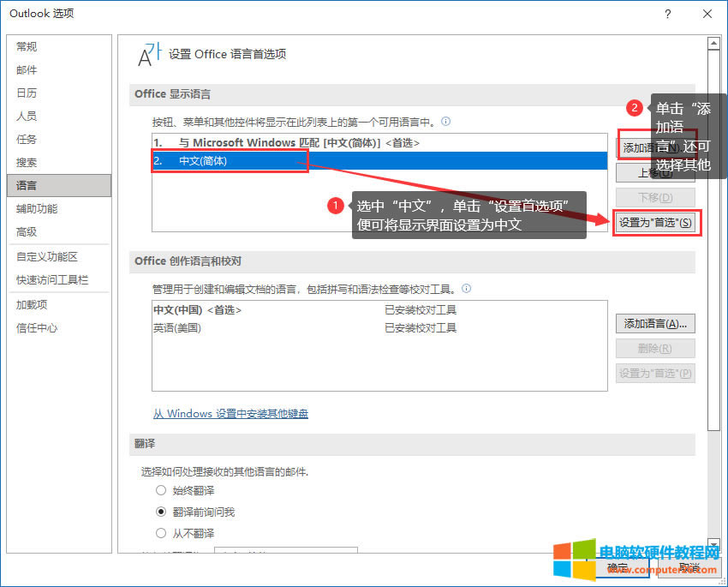Viewport: 728px width, 587px height.
Task: Open the 邮件 options category
Action: [x=59, y=69]
